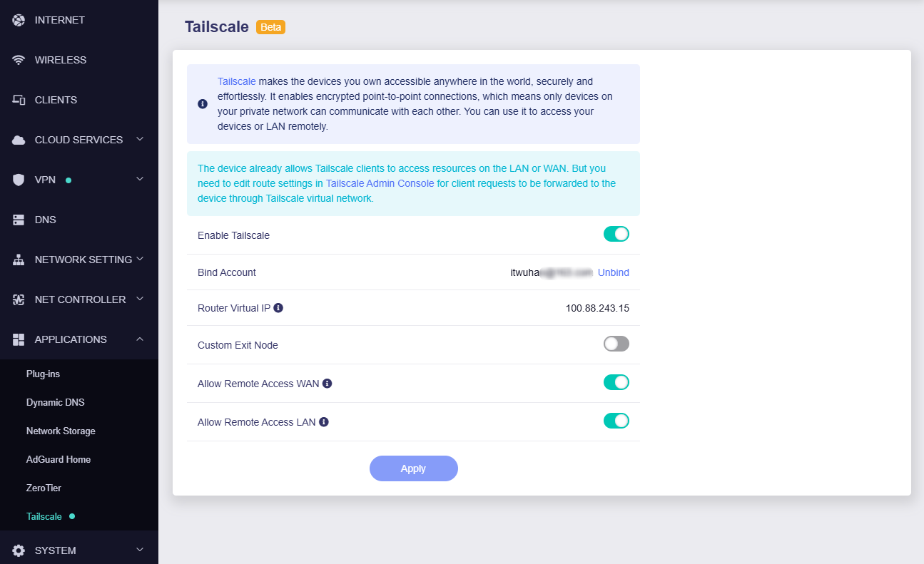This screenshot has height=564, width=924.
Task: Click the Clients devices icon
Action: (19, 100)
